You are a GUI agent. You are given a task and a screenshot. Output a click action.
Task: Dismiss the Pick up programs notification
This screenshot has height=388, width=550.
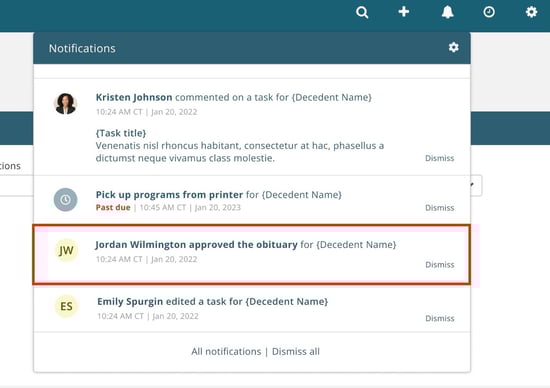[x=440, y=208]
